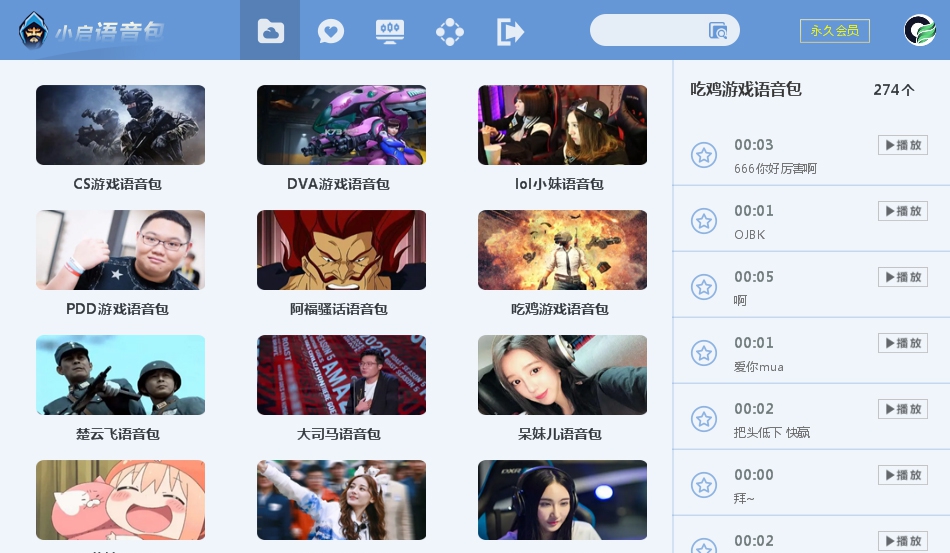The height and width of the screenshot is (553, 950).
Task: Select the 爱你mua clip title
Action: point(759,366)
